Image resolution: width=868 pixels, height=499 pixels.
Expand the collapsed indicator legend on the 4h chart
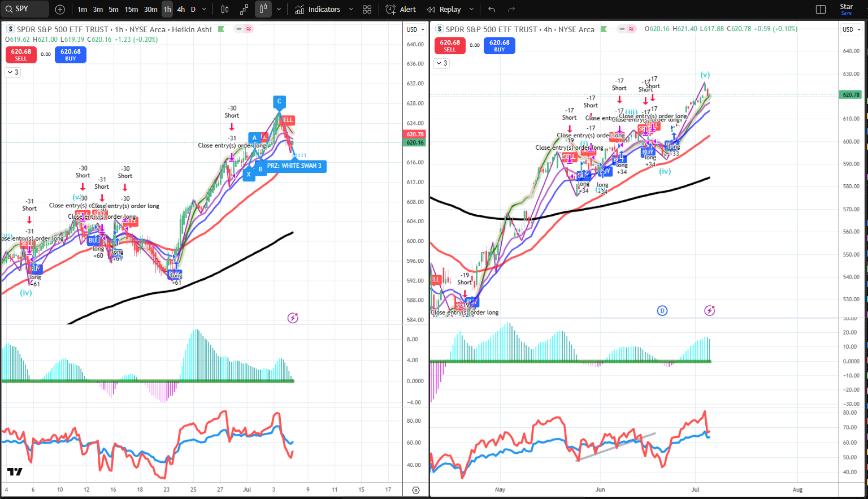click(441, 63)
